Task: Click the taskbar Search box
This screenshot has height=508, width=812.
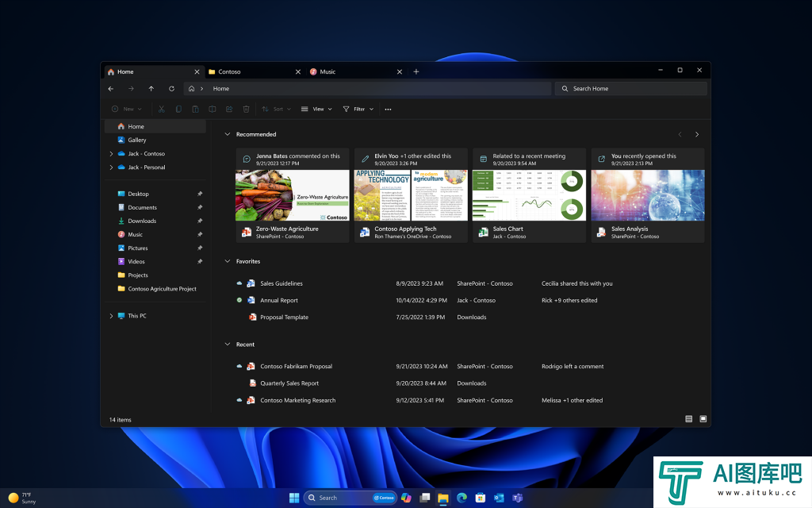Action: (350, 498)
